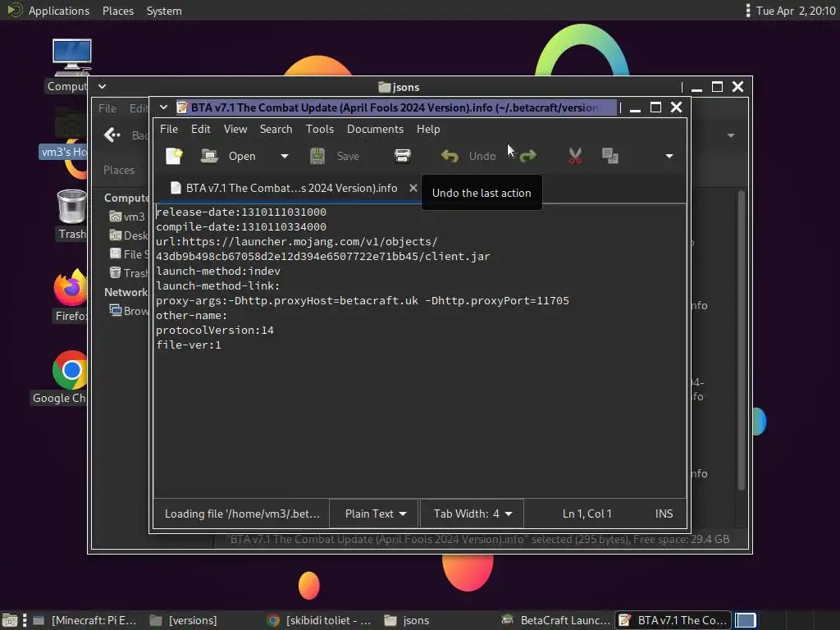Click the compile-date line in the editor
Screen dimensions: 840x630
pyautogui.click(x=241, y=226)
